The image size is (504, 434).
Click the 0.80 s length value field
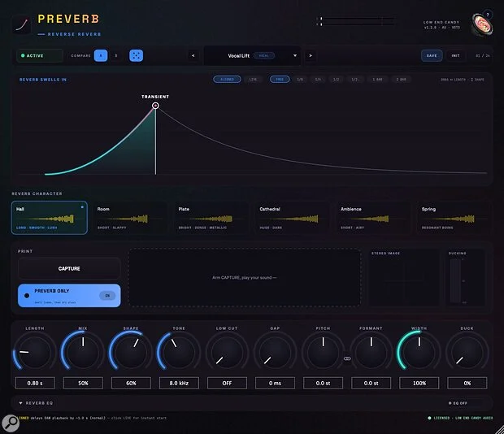click(x=35, y=383)
